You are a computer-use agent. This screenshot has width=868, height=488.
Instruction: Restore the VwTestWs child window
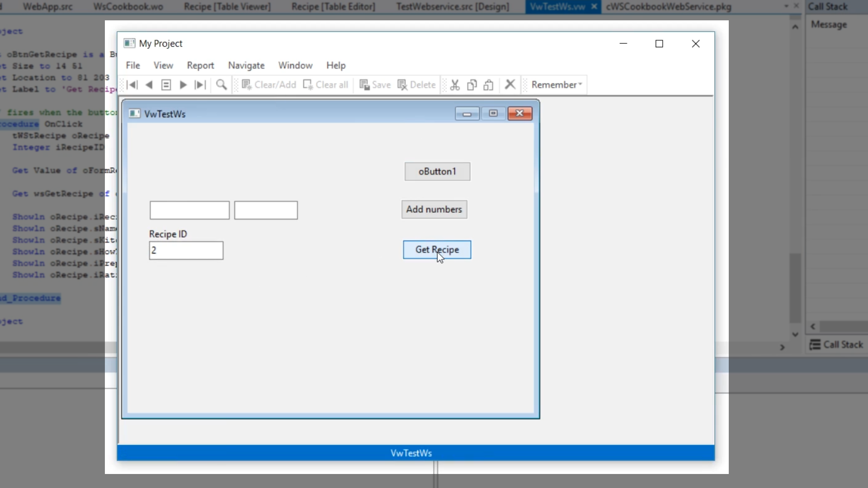493,113
